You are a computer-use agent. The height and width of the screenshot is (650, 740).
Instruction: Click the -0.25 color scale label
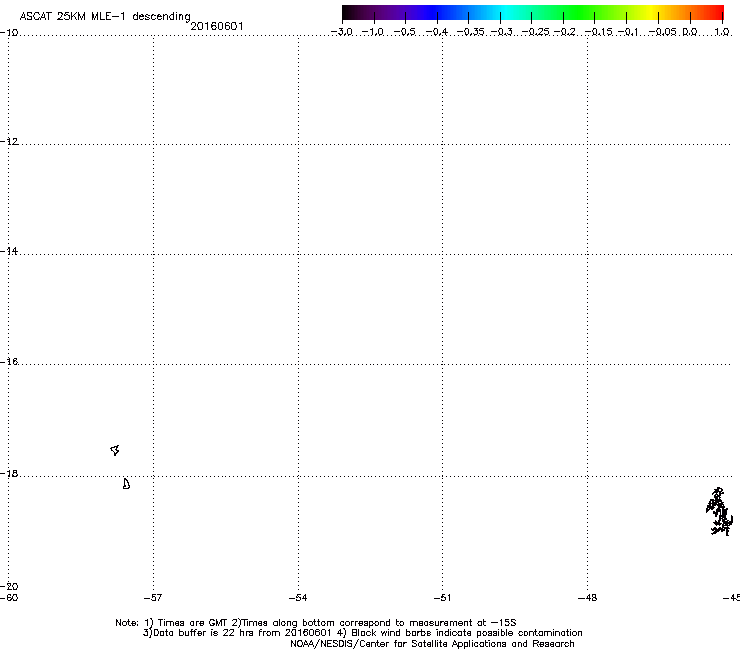pyautogui.click(x=535, y=32)
